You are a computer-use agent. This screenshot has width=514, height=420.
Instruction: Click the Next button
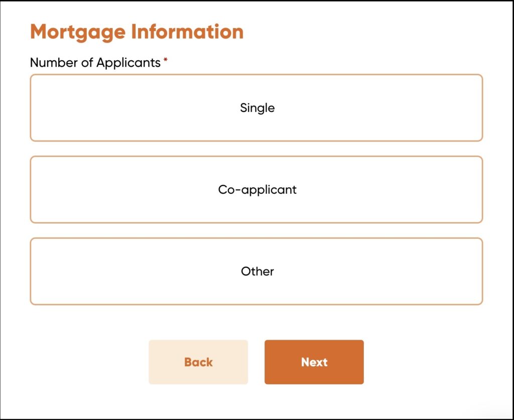(314, 362)
